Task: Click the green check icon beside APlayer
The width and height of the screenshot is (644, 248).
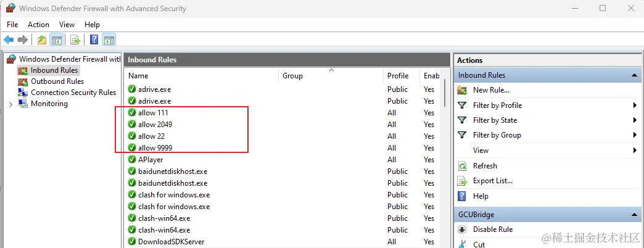Action: [132, 159]
